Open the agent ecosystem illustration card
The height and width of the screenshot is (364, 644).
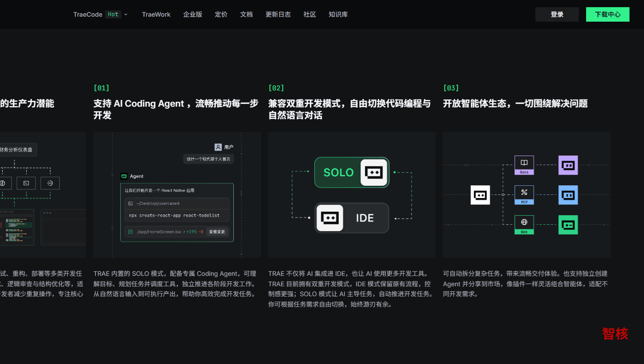[527, 195]
